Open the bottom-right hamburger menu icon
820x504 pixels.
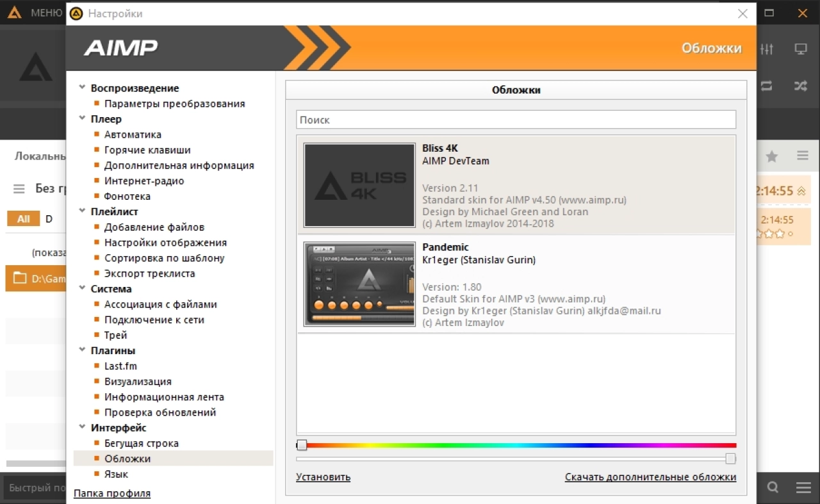point(803,487)
